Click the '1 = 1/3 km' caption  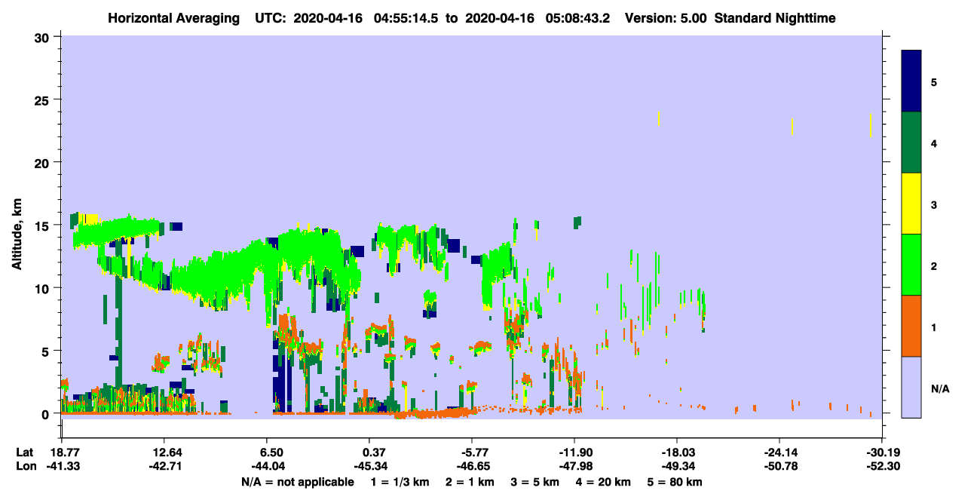click(400, 482)
